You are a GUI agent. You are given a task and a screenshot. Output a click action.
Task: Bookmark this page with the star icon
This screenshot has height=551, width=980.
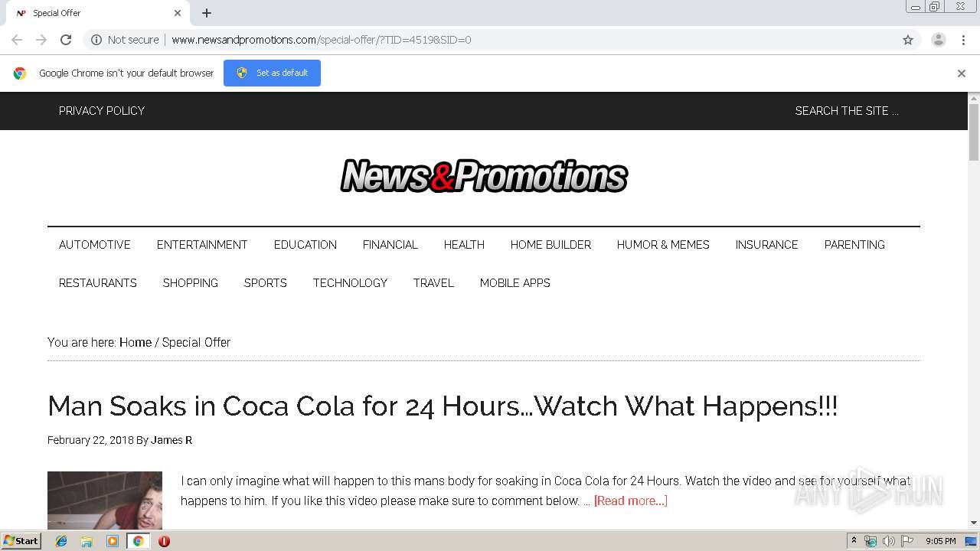908,40
